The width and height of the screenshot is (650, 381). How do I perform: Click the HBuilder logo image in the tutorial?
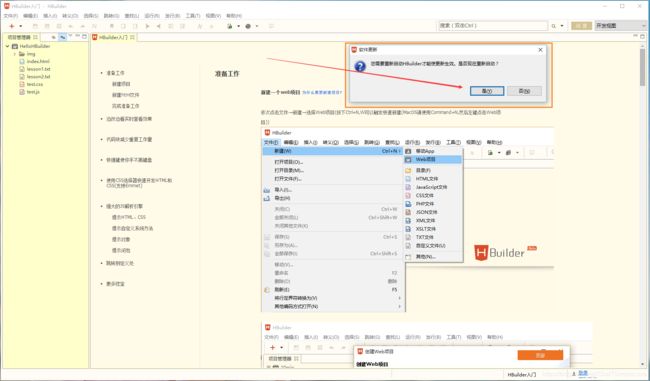click(505, 252)
